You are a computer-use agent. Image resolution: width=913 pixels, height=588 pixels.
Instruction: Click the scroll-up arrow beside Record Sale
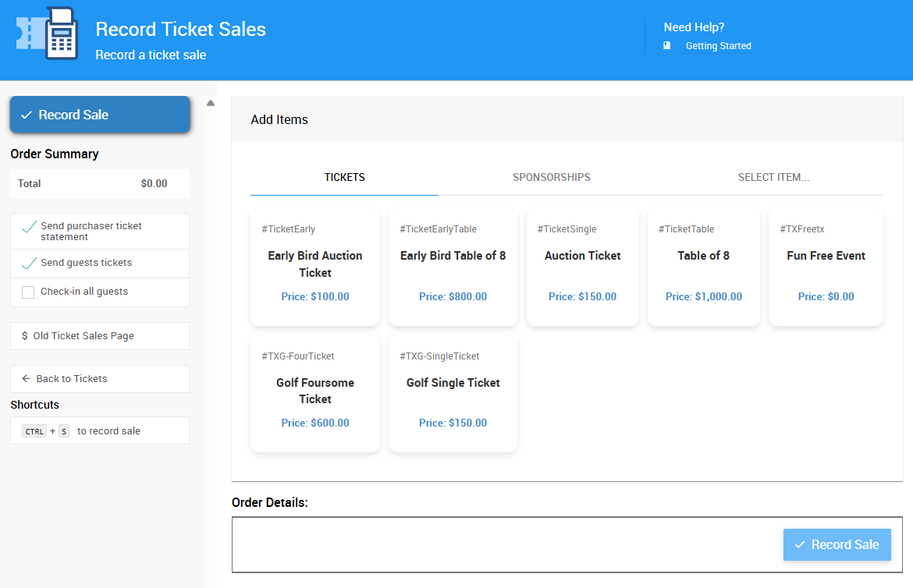point(211,101)
